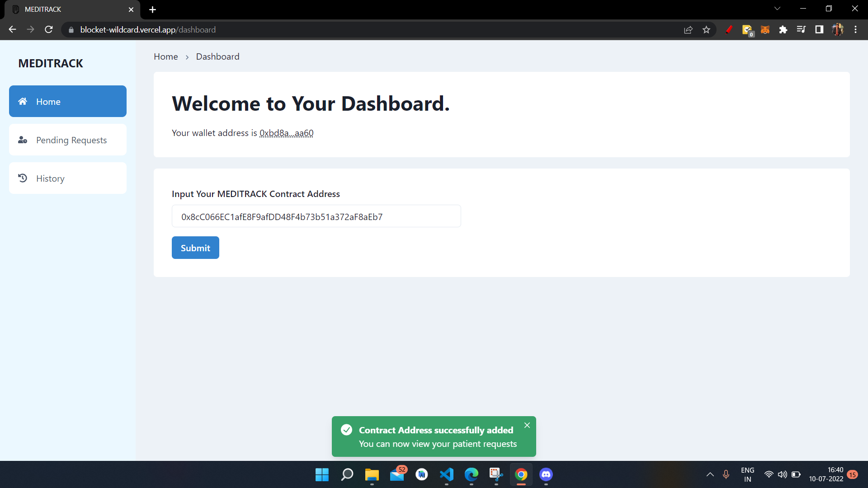Reload the page
The width and height of the screenshot is (868, 488).
tap(49, 30)
